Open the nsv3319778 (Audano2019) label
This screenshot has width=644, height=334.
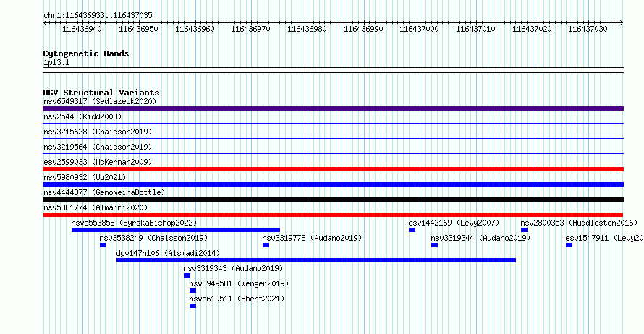coord(312,238)
